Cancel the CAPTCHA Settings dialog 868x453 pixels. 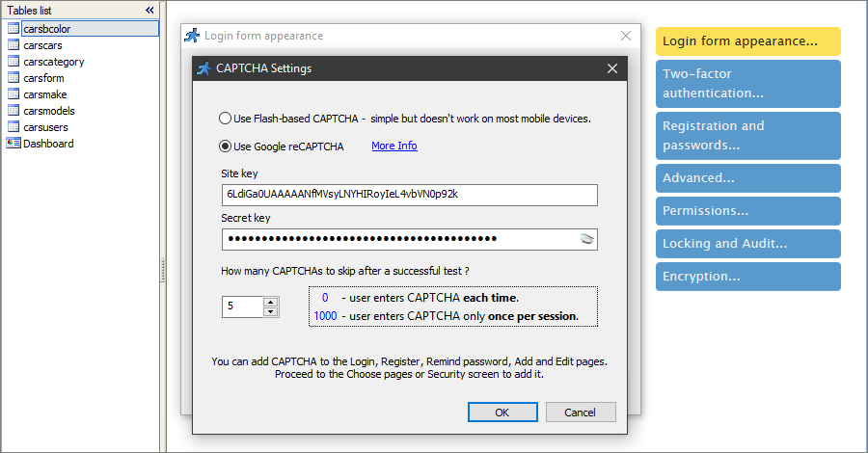(x=581, y=413)
